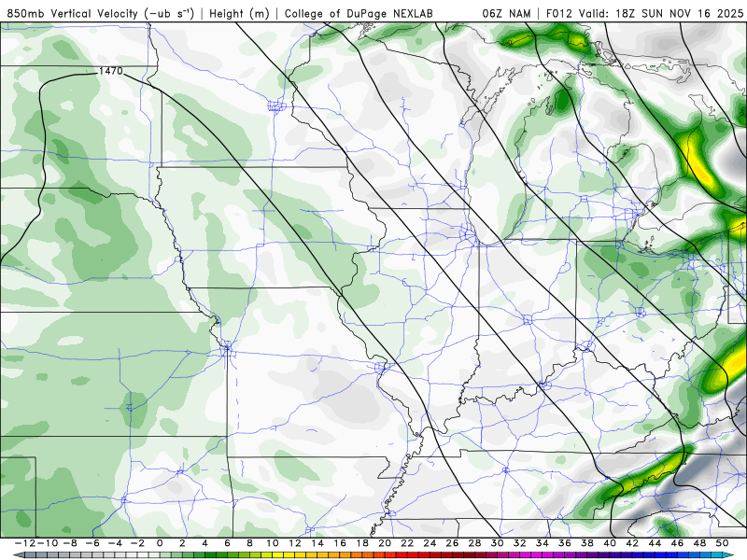This screenshot has height=560, width=747.
Task: Click the "Height (m)" header label
Action: (239, 13)
